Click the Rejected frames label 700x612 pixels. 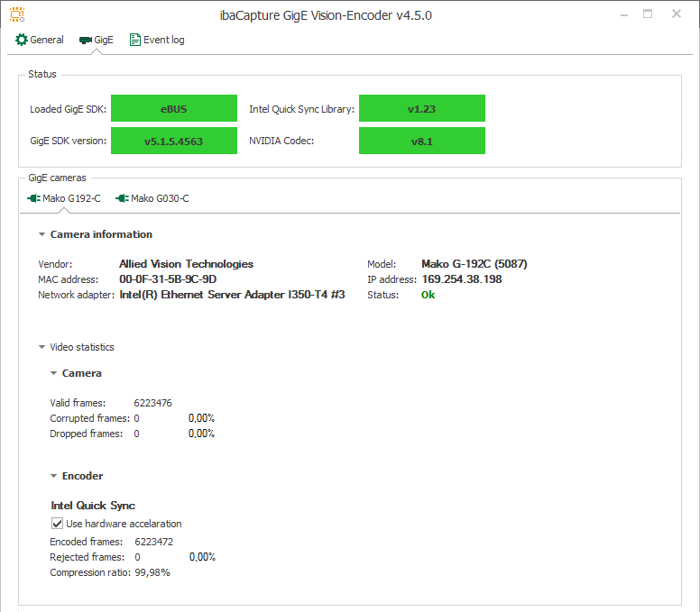[87, 557]
